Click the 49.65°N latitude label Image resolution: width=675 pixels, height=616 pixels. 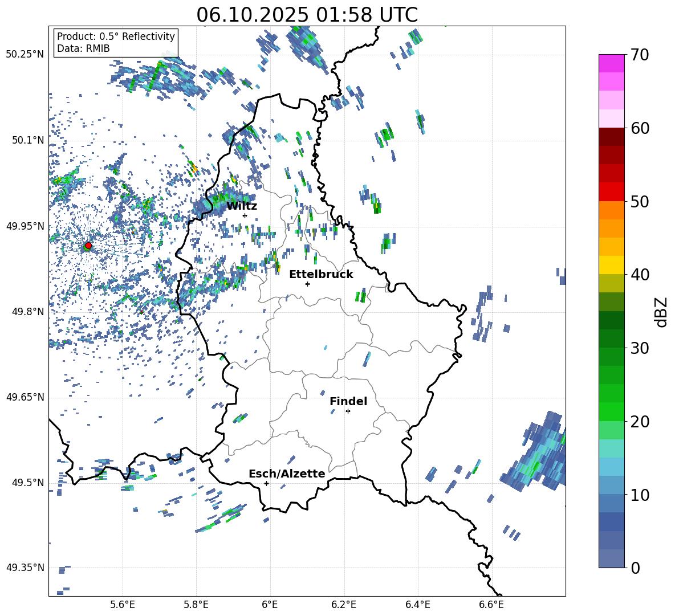click(x=25, y=397)
